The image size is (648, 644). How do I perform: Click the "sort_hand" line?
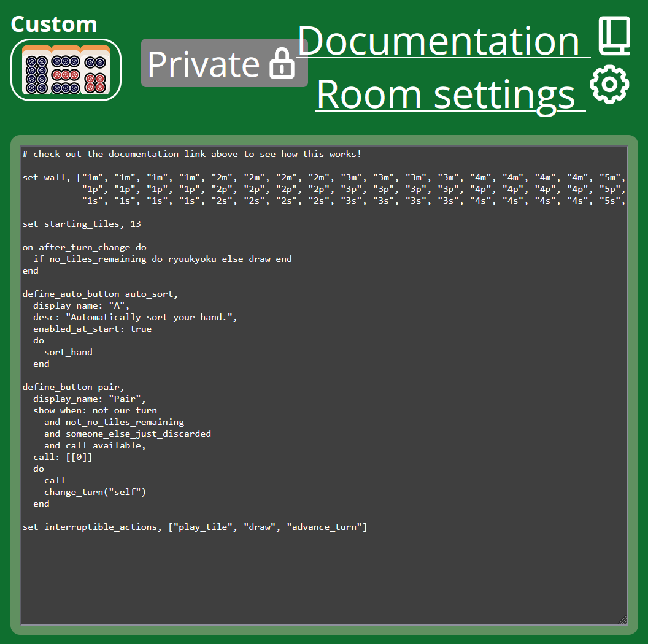click(68, 352)
